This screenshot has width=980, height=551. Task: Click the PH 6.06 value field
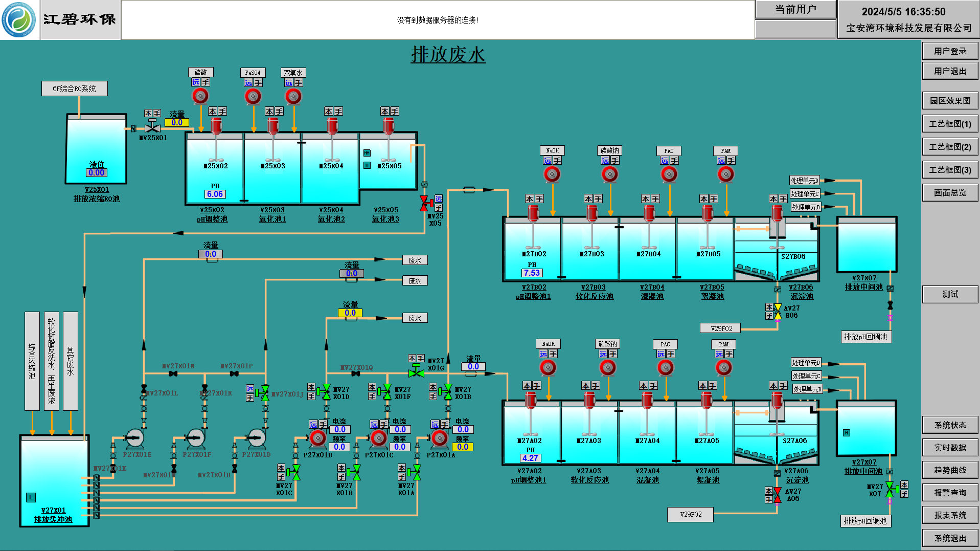click(x=215, y=194)
